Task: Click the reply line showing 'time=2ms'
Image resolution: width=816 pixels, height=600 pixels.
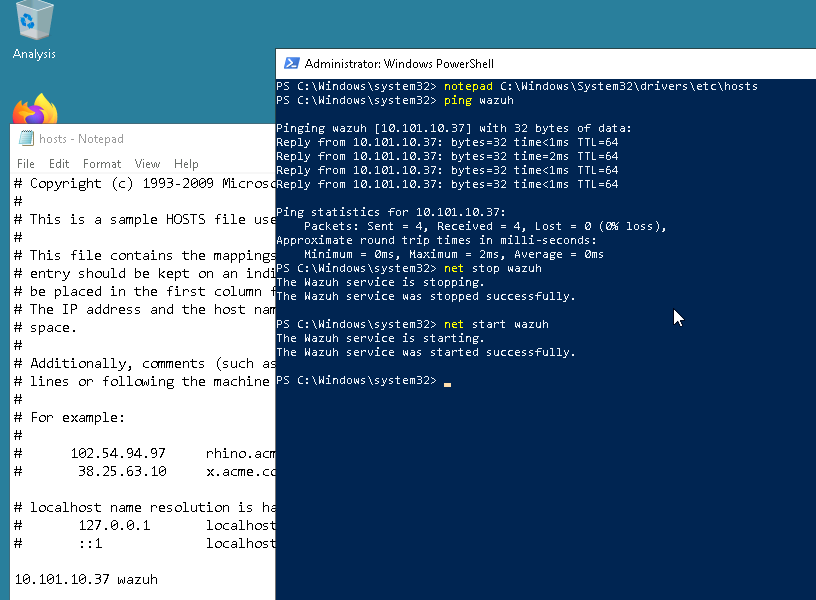Action: [x=447, y=156]
